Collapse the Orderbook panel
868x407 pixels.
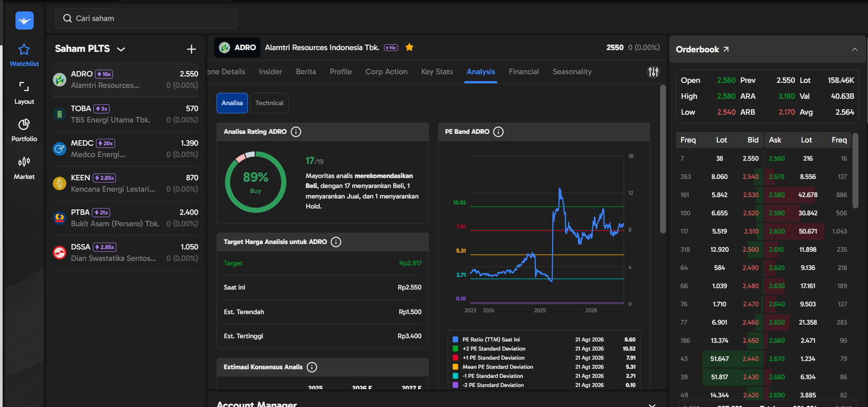(855, 49)
